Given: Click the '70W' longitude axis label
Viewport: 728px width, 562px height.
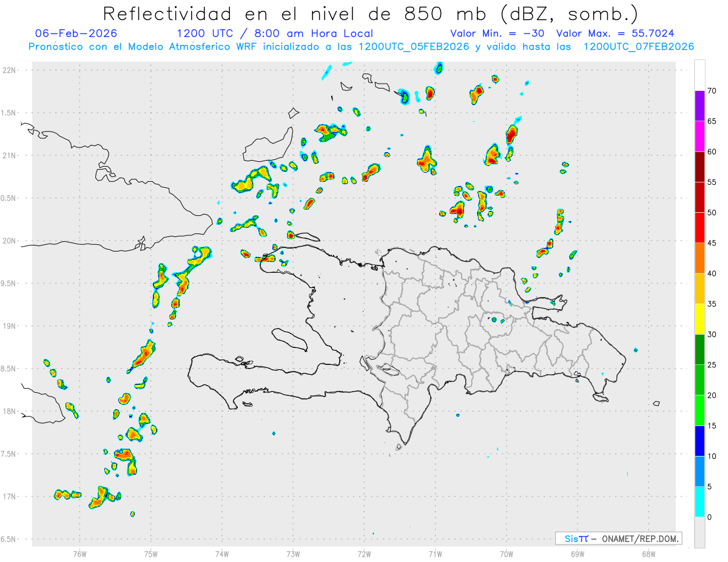Looking at the screenshot, I should (507, 554).
